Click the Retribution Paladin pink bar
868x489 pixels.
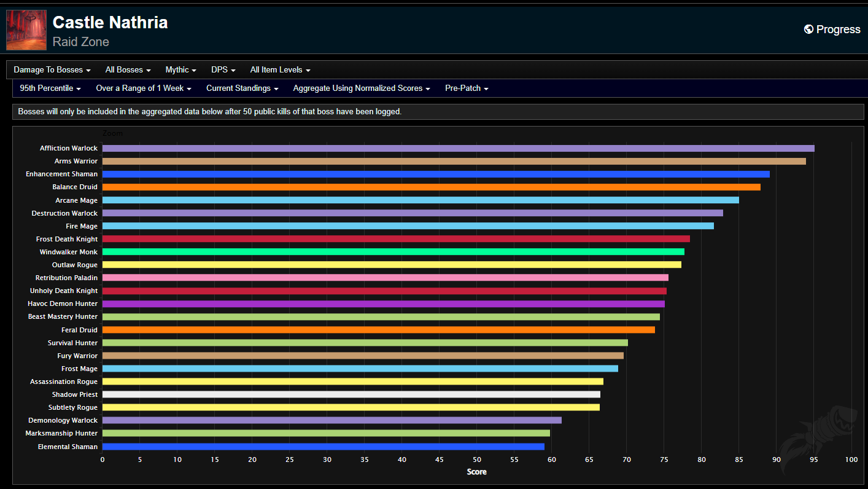pos(386,278)
